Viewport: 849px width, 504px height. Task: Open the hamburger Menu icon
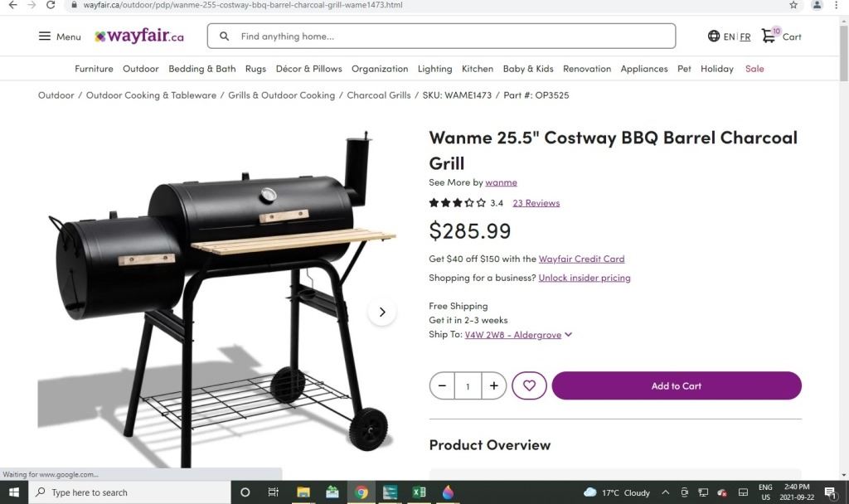coord(45,36)
